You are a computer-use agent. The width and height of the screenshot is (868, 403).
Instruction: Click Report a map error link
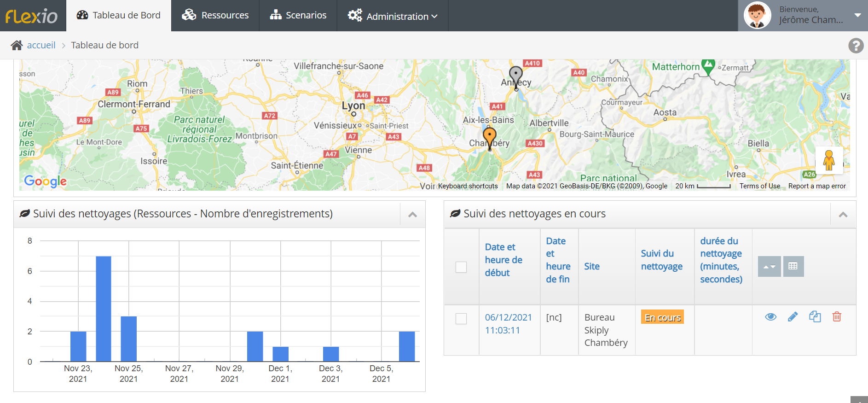coord(817,186)
